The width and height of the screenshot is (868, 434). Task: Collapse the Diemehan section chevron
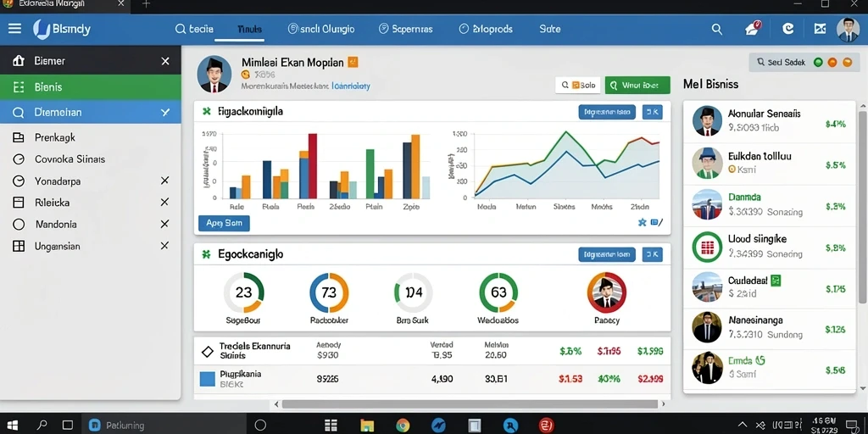[x=165, y=113]
